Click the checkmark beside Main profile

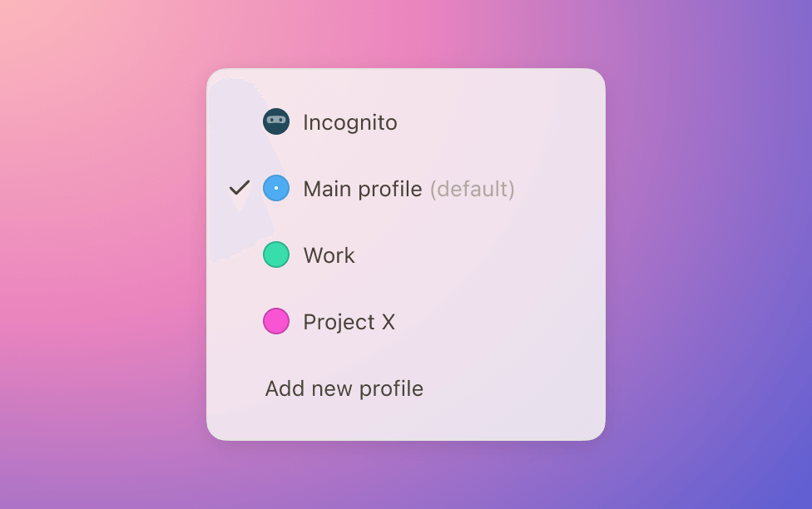tap(239, 188)
